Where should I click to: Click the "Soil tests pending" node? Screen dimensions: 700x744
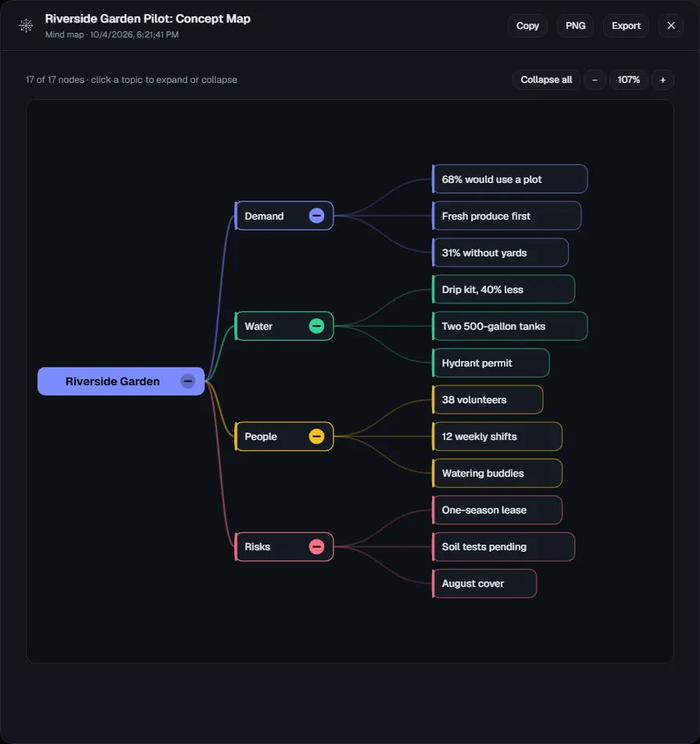504,546
